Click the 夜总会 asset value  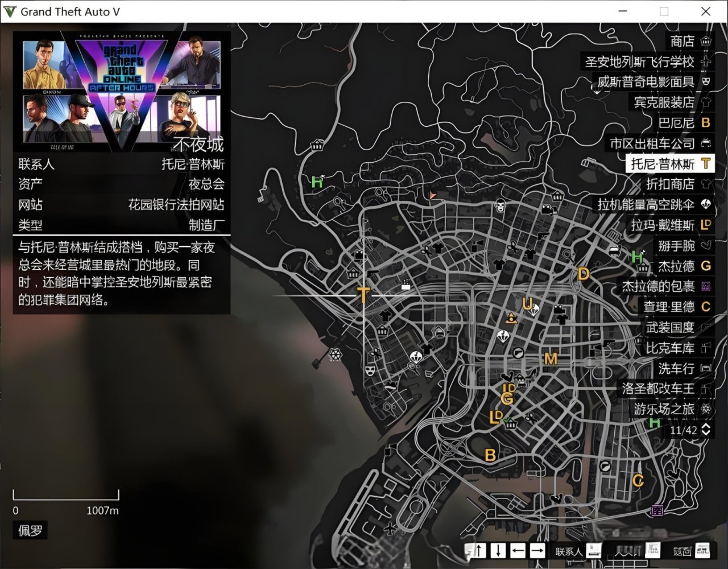206,184
